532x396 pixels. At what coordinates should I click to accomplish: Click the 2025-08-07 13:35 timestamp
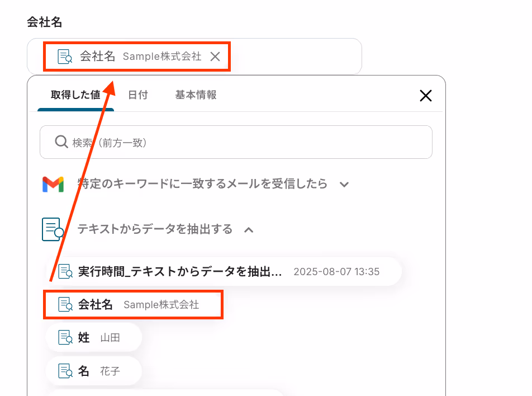[336, 272]
